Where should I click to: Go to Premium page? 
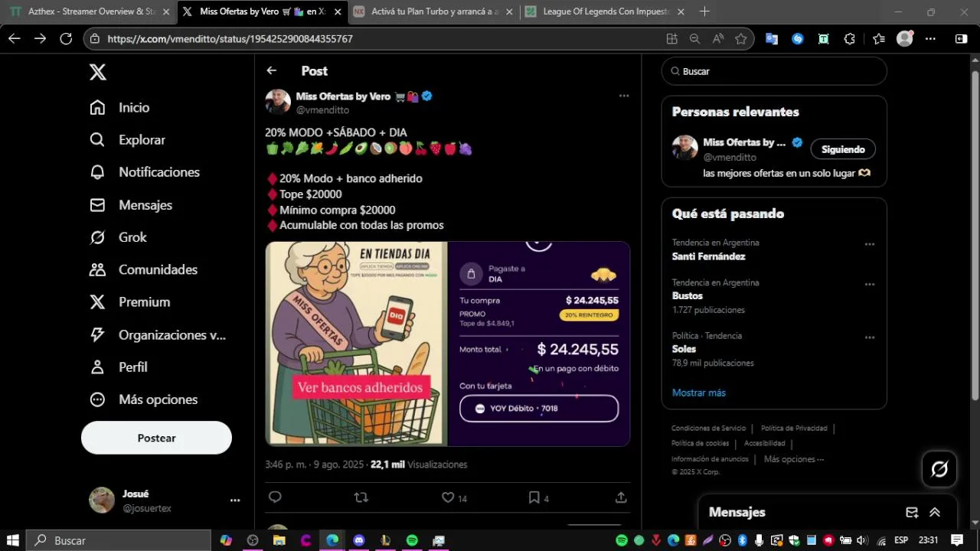[129, 302]
